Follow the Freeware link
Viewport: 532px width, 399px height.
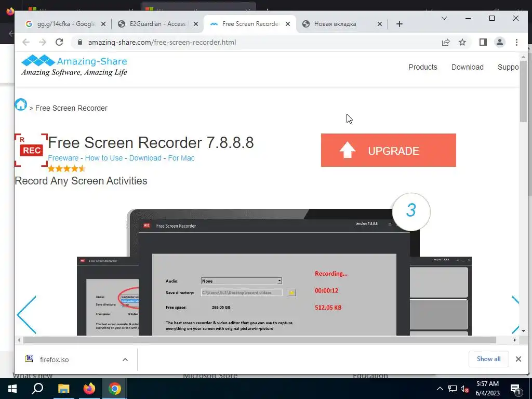(63, 158)
